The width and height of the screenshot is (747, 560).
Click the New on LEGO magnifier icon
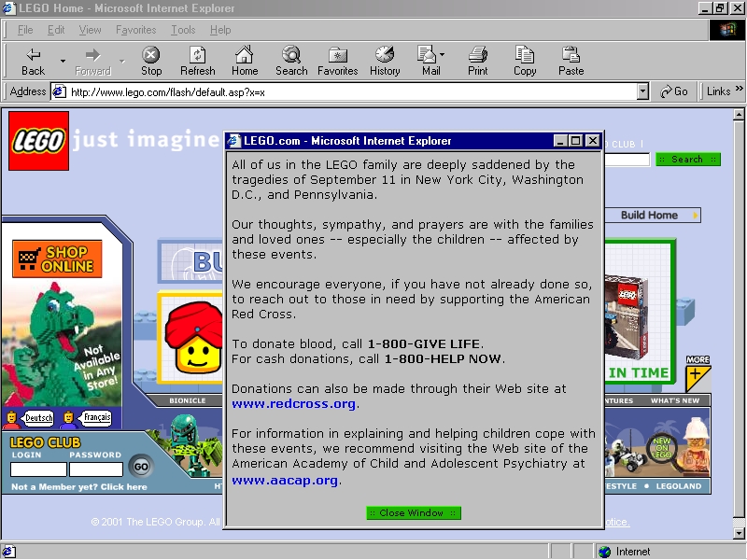tap(662, 449)
